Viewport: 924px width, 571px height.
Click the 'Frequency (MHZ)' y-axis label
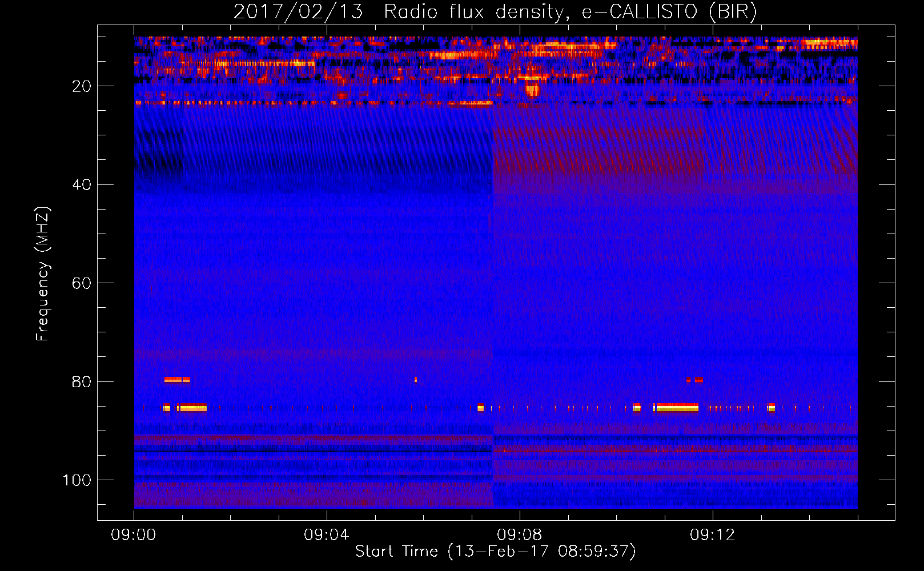coord(43,274)
